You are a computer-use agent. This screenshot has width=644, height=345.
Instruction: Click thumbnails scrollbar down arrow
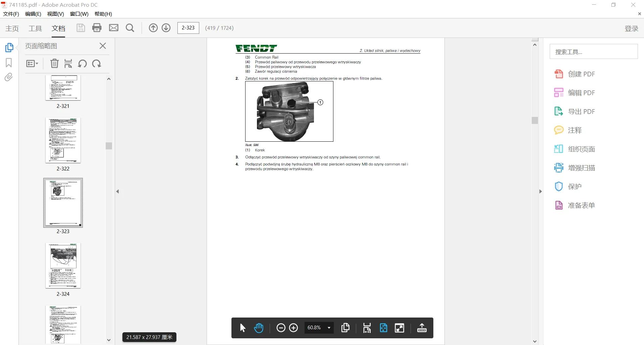(109, 340)
